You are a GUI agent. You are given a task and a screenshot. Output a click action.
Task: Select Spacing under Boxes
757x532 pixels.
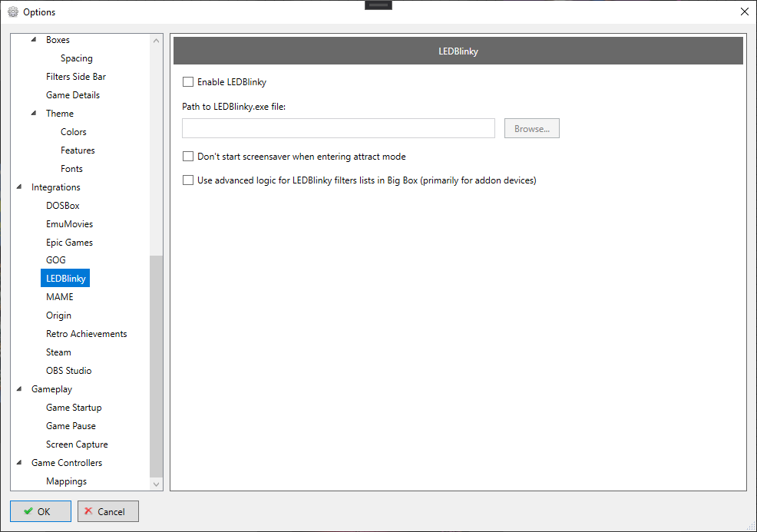click(x=76, y=58)
